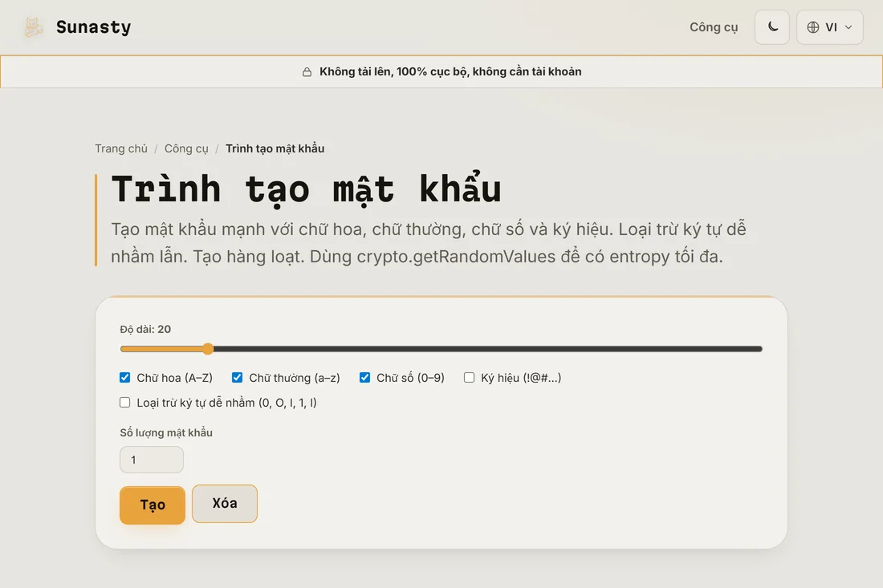Click the Sunasty cat logo icon

click(33, 27)
